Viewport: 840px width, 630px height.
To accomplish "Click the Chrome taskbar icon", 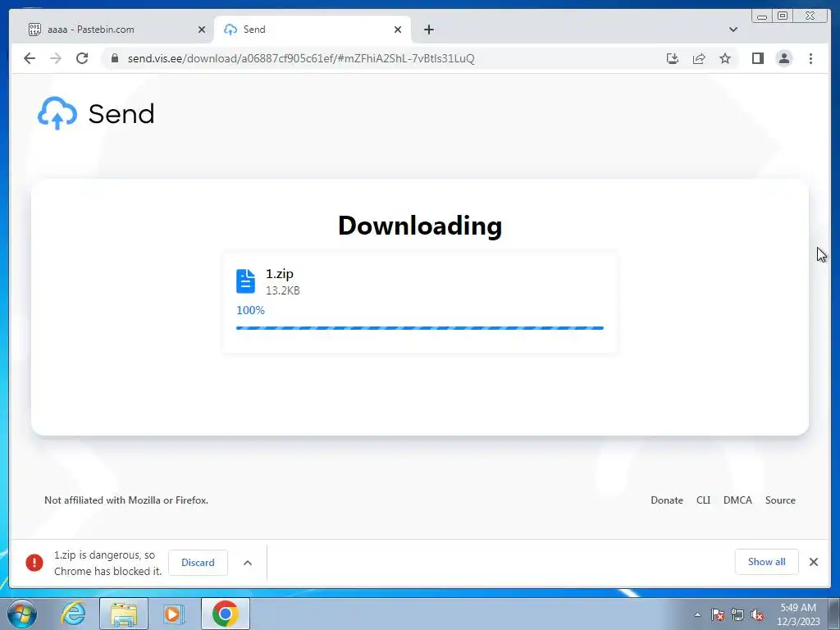I will (x=226, y=614).
